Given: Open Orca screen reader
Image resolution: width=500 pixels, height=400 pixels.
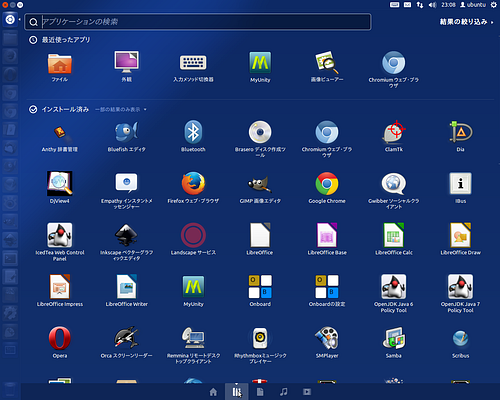Looking at the screenshot, I should point(126,337).
